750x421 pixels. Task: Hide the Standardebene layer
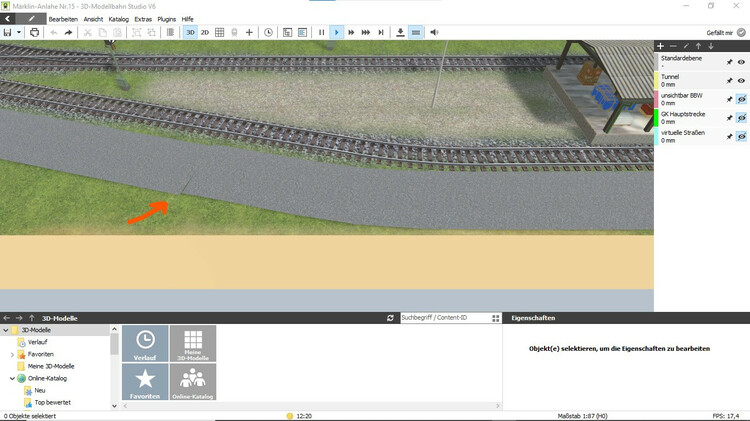point(742,62)
